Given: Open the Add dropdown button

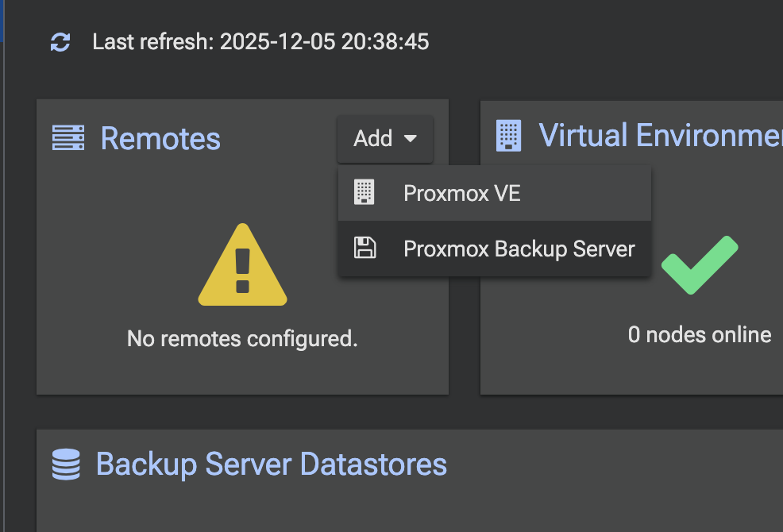Looking at the screenshot, I should (384, 138).
